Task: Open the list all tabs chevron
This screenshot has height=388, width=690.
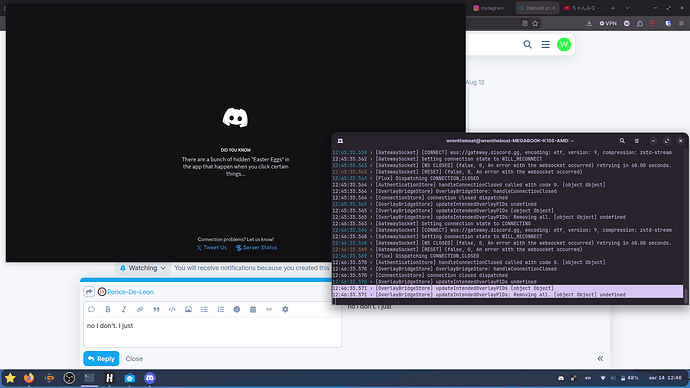Action: (628, 8)
